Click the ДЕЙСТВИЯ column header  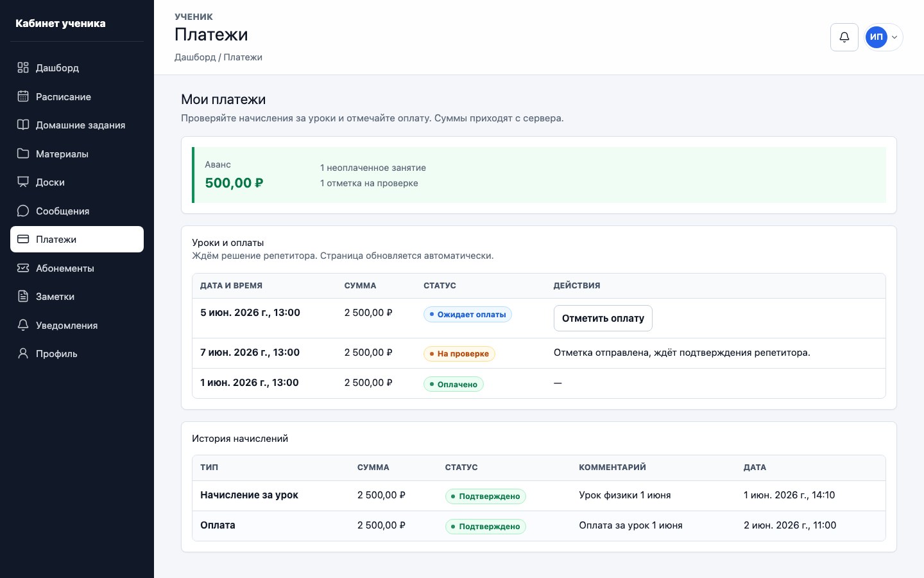(x=577, y=286)
